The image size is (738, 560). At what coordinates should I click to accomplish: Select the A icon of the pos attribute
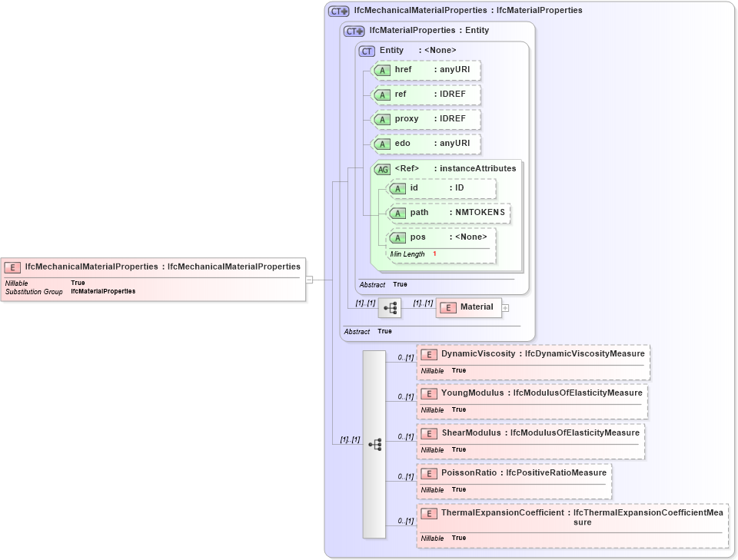pos(398,237)
